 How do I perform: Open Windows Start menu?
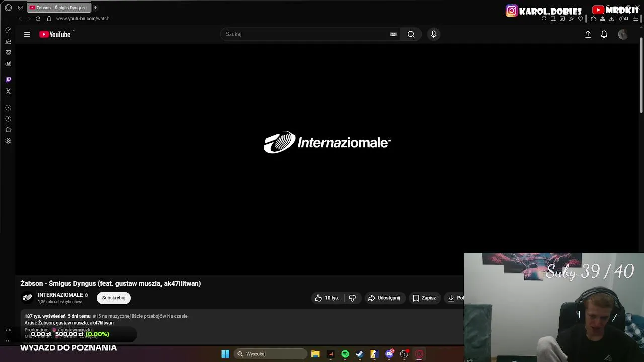click(x=225, y=354)
